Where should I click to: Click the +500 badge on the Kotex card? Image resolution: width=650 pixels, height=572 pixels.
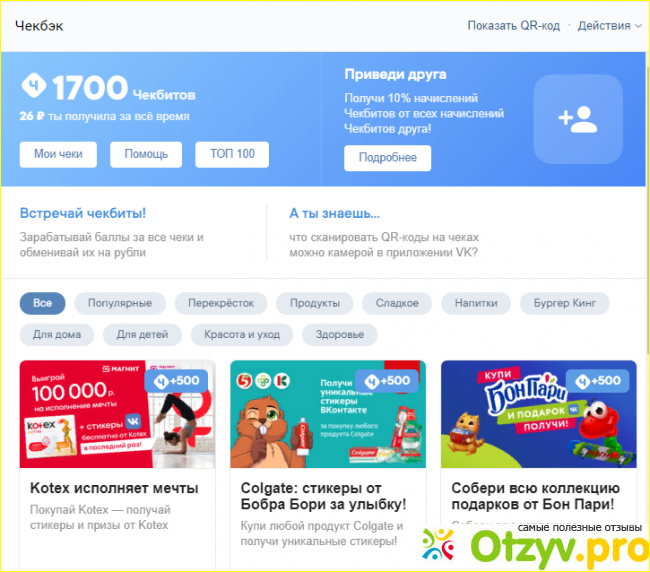[x=176, y=381]
